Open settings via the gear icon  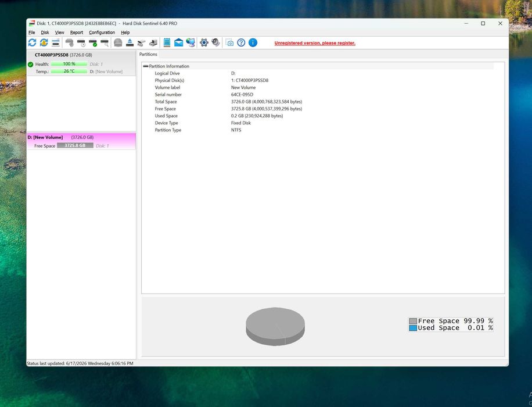204,42
